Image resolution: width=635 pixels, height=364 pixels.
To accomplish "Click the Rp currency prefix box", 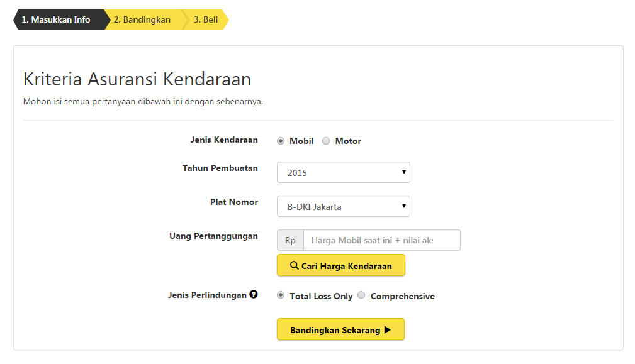I will (290, 240).
